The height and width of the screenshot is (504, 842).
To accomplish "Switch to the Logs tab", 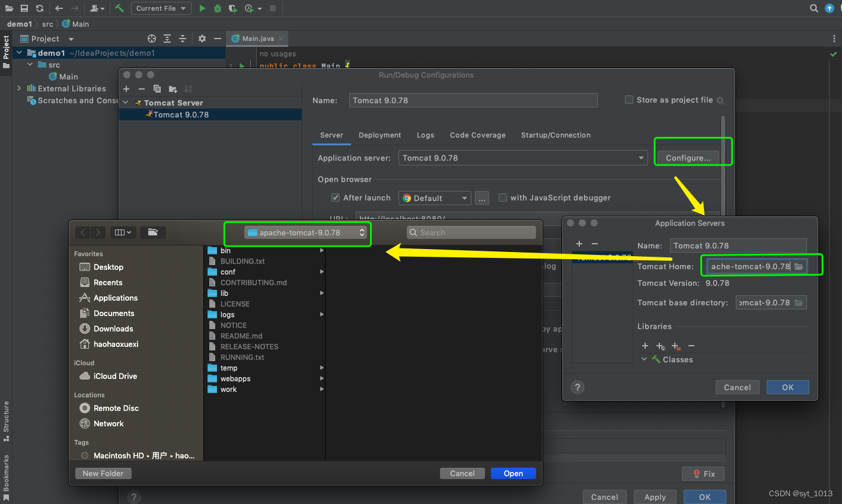I will pyautogui.click(x=425, y=135).
